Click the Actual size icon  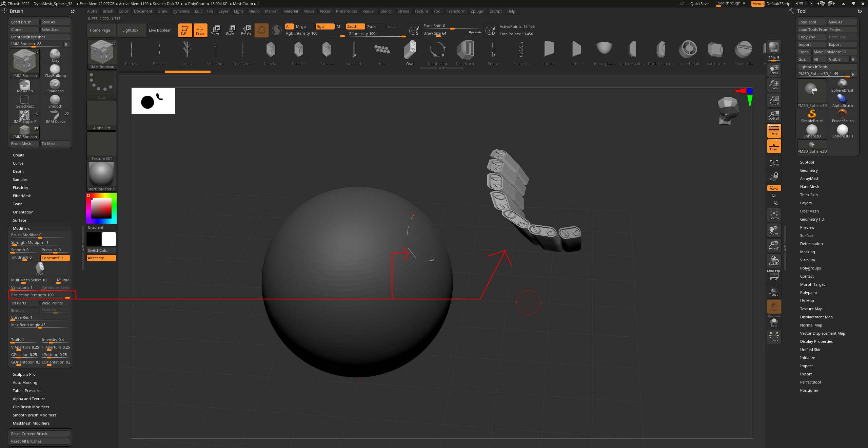point(774,100)
